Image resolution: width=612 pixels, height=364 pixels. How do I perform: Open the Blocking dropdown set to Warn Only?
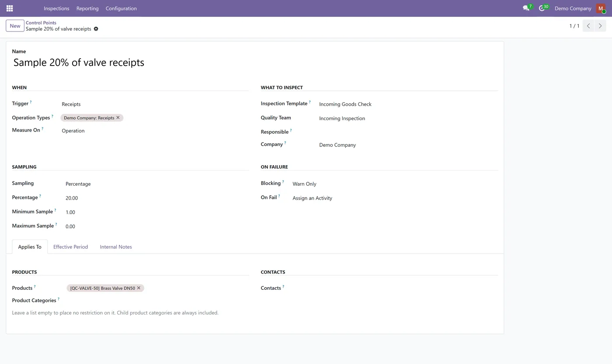coord(395,184)
